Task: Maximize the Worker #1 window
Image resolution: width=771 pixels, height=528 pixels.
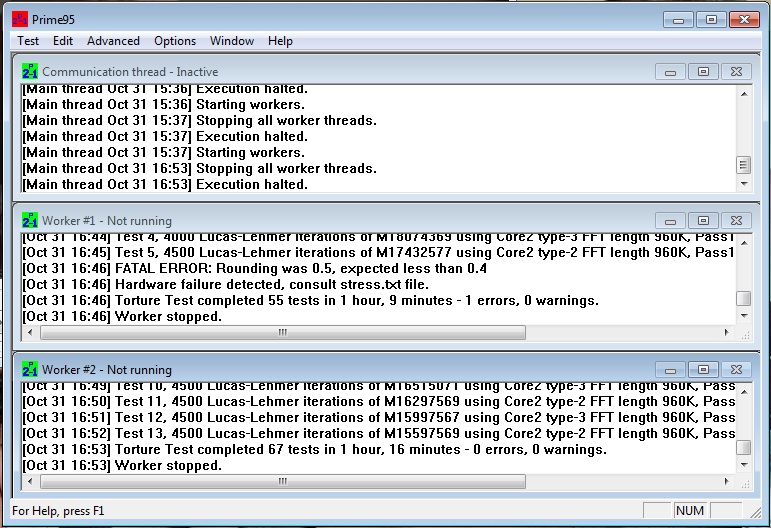Action: tap(703, 221)
